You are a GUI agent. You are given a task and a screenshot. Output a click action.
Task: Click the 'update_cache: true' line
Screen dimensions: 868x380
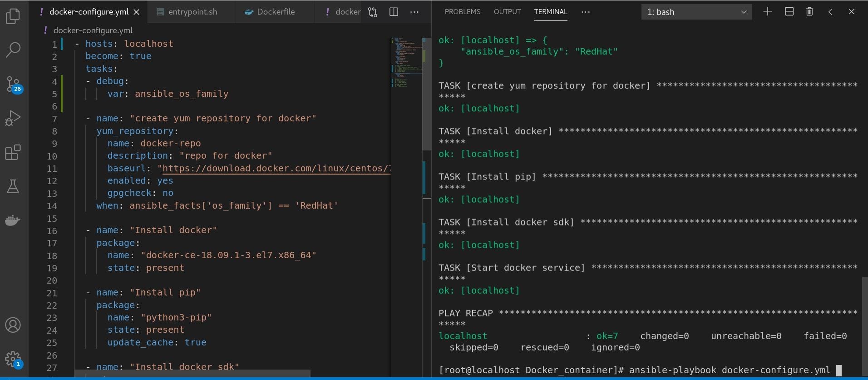(157, 343)
